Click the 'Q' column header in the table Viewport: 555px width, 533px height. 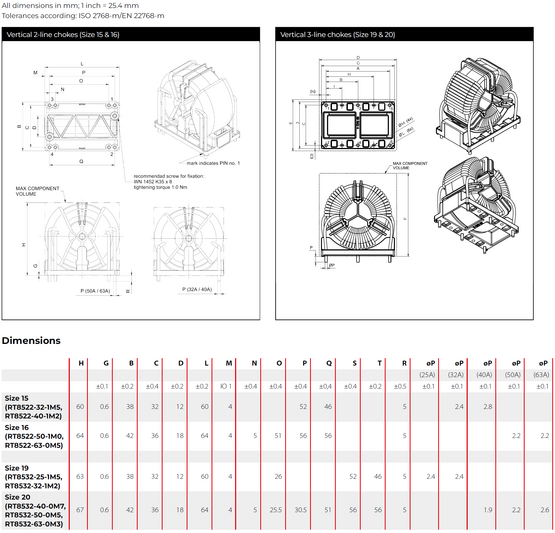coord(329,363)
